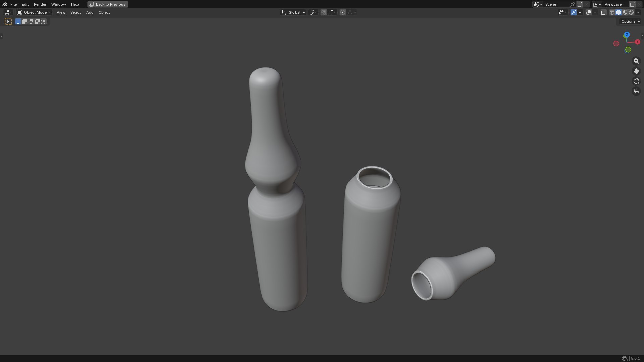The image size is (644, 362).
Task: Toggle proportional editing
Action: click(x=342, y=12)
